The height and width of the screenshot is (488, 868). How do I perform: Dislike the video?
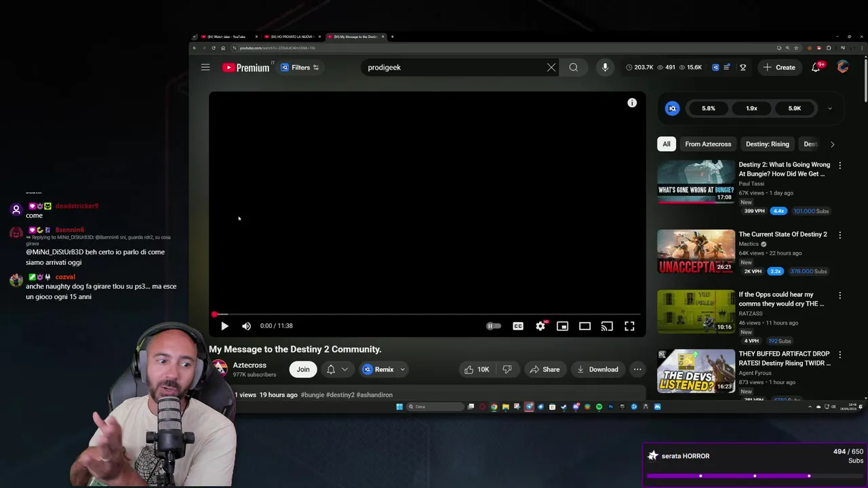(x=507, y=369)
